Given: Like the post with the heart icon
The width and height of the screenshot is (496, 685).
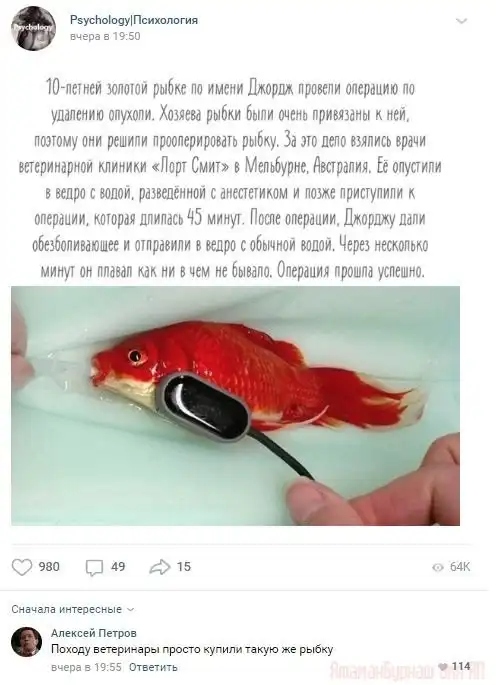Looking at the screenshot, I should (x=22, y=567).
